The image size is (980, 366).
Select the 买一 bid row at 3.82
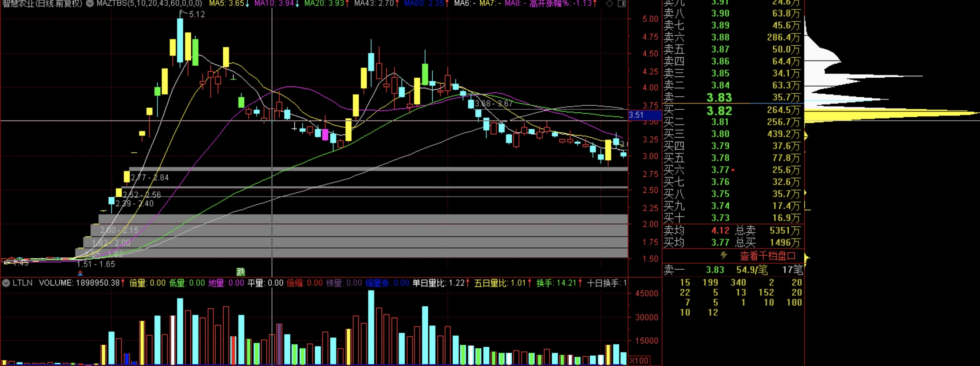tap(732, 111)
